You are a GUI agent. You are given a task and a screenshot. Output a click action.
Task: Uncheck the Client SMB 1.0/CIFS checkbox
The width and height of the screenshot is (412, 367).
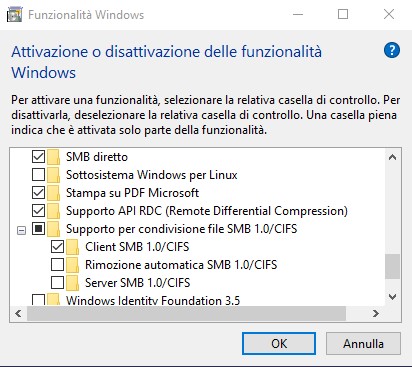pos(57,246)
